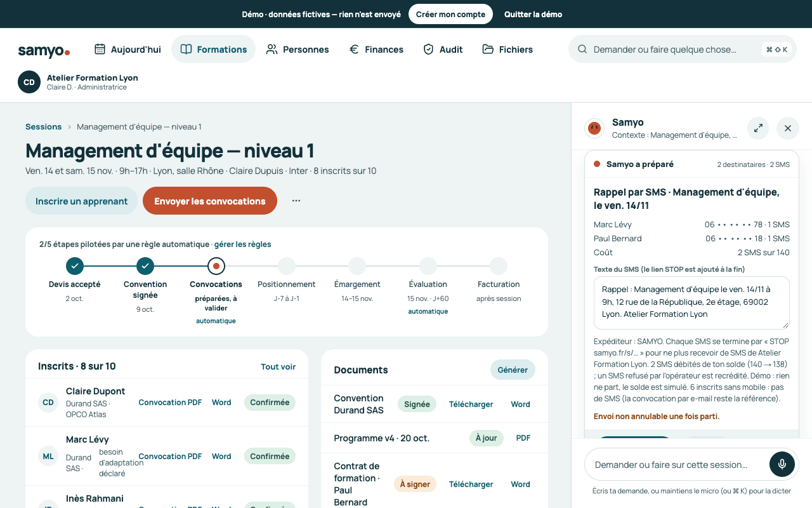812x508 pixels.
Task: Open the 'gérer les règles' link
Action: click(x=242, y=244)
